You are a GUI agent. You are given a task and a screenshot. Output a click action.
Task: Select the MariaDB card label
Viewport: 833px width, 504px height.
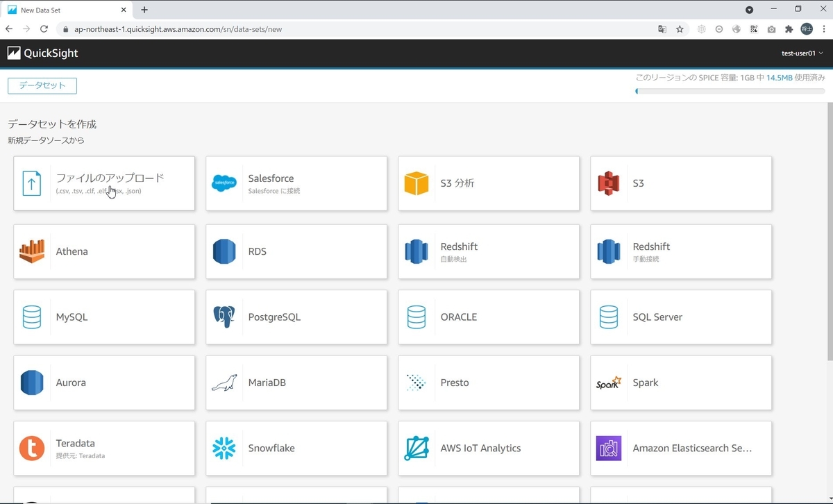tap(267, 383)
